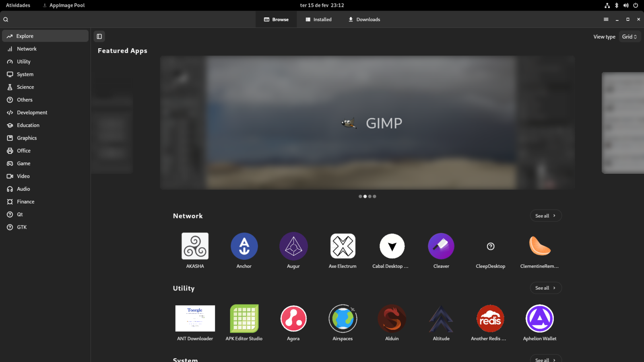Open the Aphelion Wallet app icon
Screen dimensions: 644x362
[x=539, y=318]
